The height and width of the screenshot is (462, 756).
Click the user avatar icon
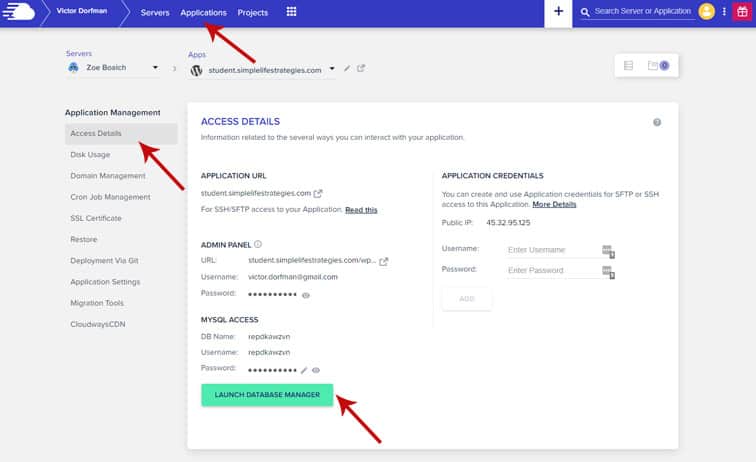[x=707, y=12]
